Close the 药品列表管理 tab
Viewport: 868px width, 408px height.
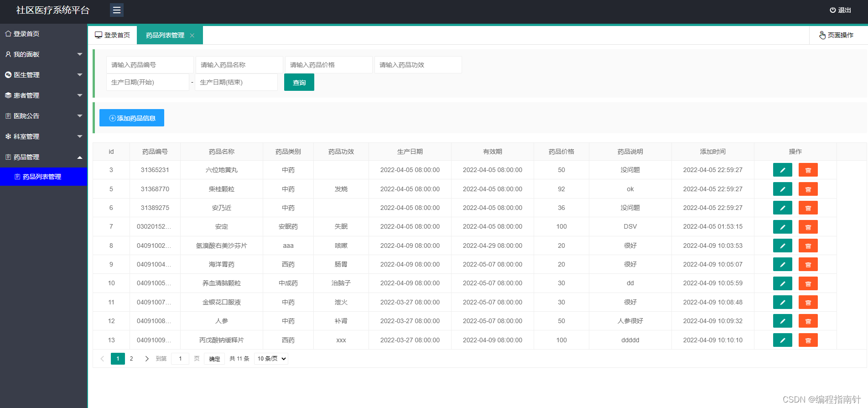click(192, 36)
